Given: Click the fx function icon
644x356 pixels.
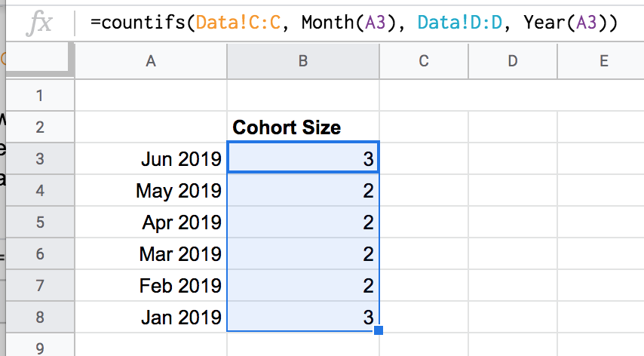Looking at the screenshot, I should [x=38, y=23].
